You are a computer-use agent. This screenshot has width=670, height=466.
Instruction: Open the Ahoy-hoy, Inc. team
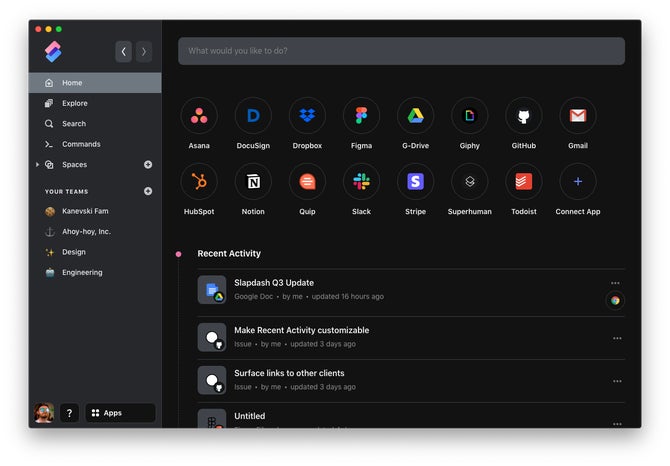(x=95, y=232)
